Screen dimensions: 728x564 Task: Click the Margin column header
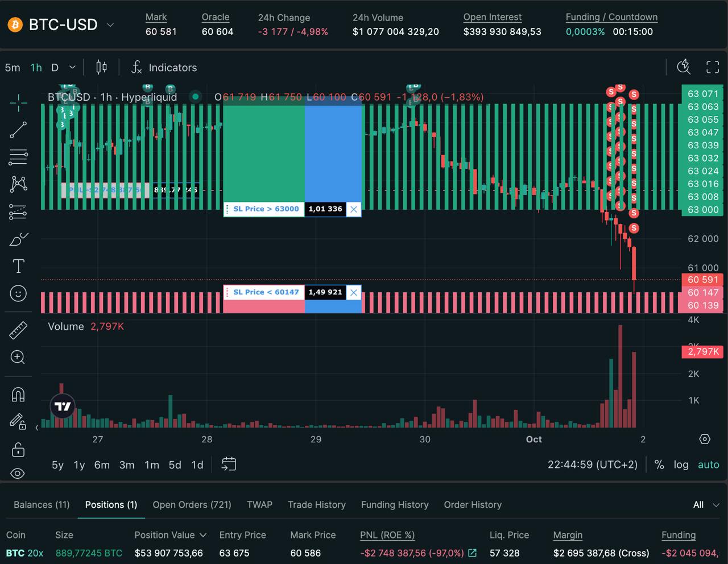click(568, 535)
